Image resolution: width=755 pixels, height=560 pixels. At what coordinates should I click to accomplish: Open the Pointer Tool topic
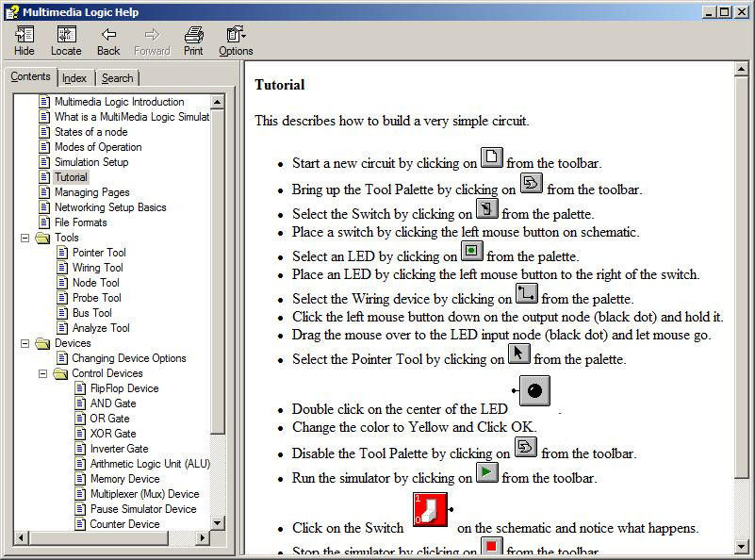click(99, 253)
